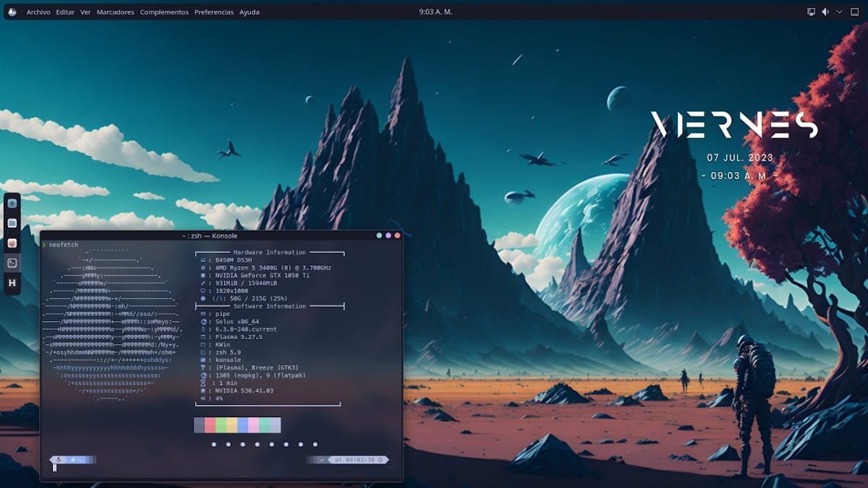Click the '6.3.8-240.current' kernel line
The image size is (868, 488).
click(247, 329)
